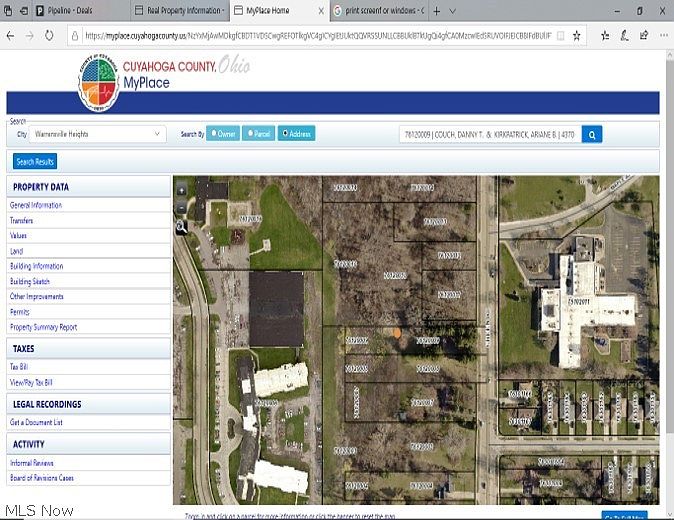Image resolution: width=674 pixels, height=520 pixels.
Task: Select the Owner search option
Action: click(x=223, y=134)
